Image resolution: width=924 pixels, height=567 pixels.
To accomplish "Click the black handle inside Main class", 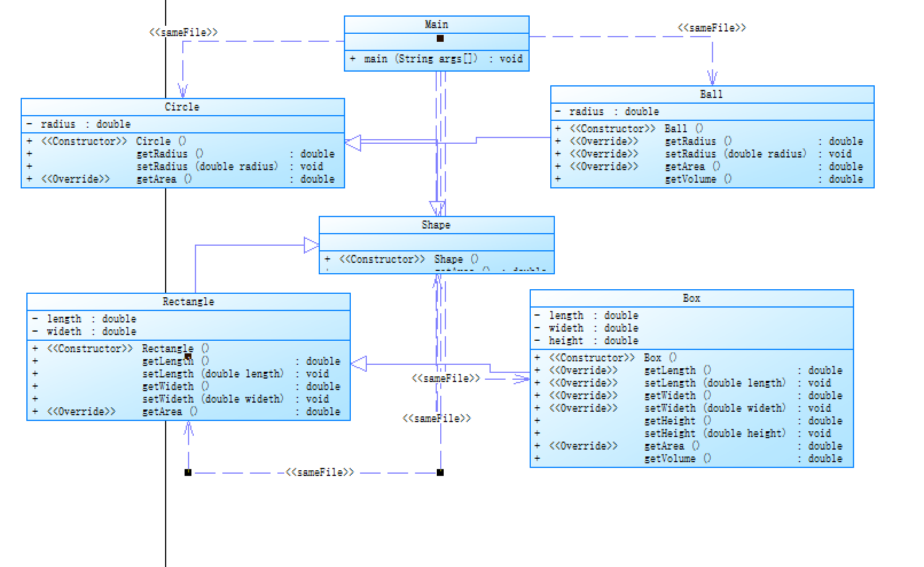I will pyautogui.click(x=440, y=38).
